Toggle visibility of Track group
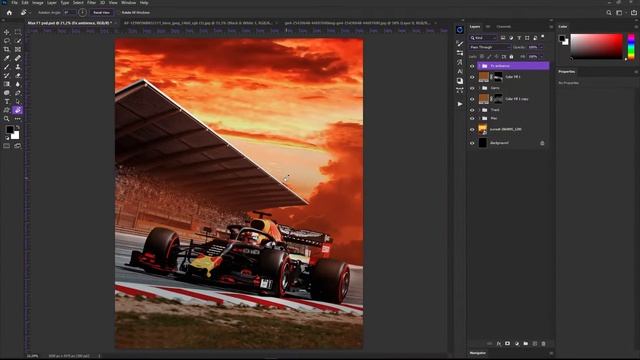Image resolution: width=640 pixels, height=360 pixels. 472,110
